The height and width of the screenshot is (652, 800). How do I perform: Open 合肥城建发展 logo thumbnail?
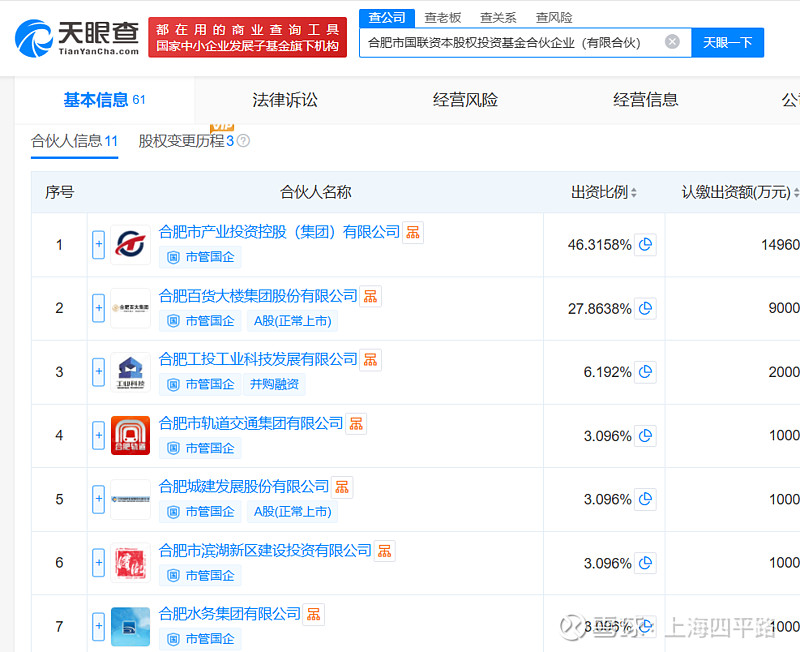131,499
